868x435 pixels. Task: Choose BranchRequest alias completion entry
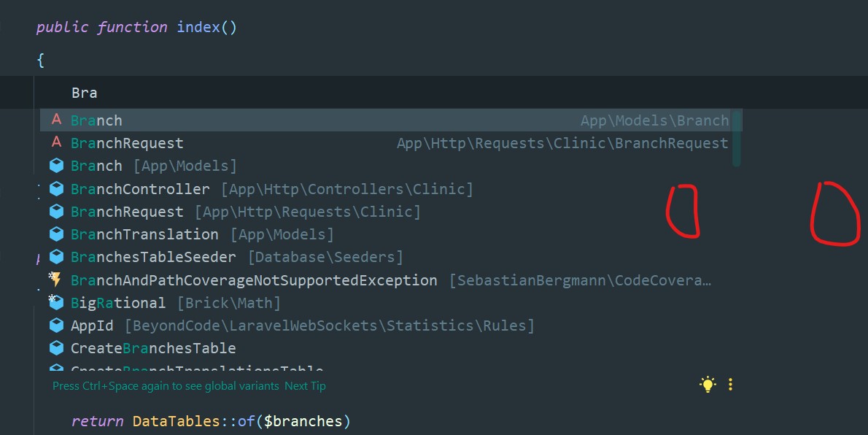click(x=391, y=143)
